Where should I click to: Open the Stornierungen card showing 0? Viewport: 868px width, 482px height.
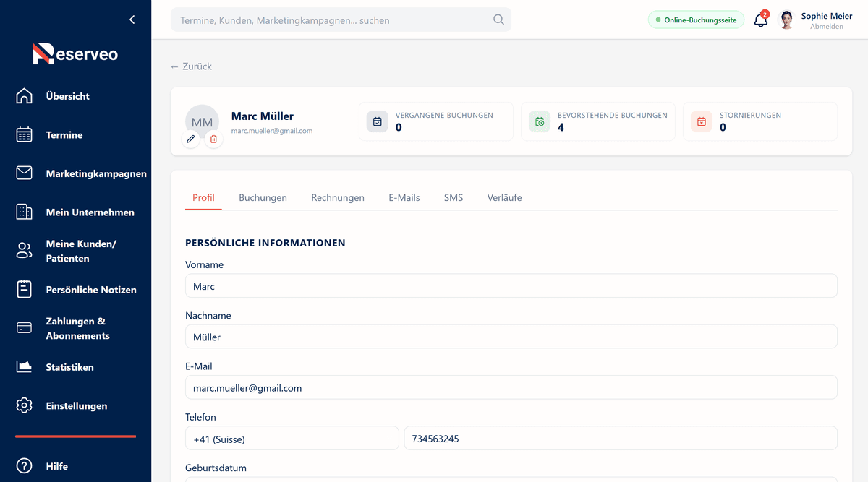[x=759, y=121]
